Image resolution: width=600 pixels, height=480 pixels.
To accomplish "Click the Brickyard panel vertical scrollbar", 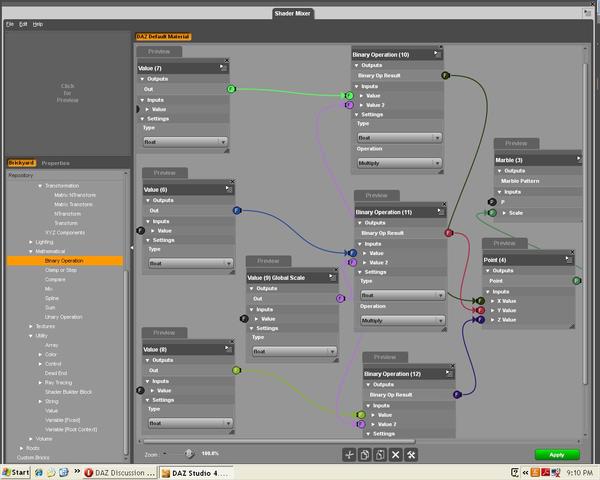I will (x=126, y=362).
